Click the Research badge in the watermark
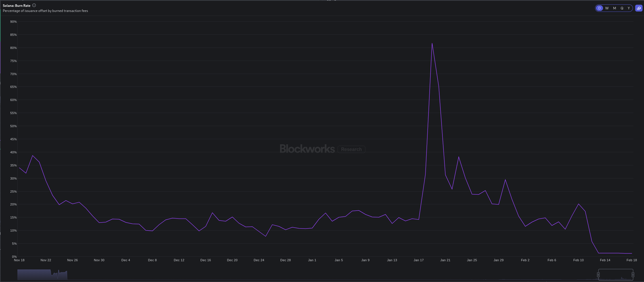The width and height of the screenshot is (644, 282). [351, 149]
